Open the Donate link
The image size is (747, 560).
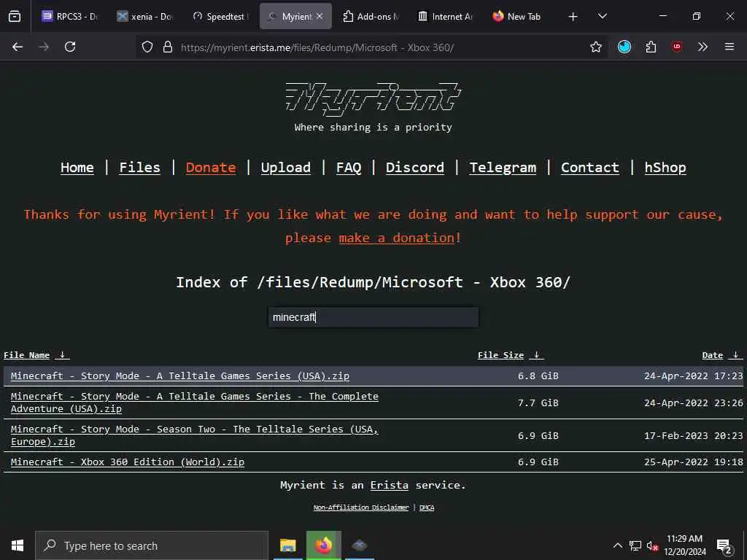[x=211, y=168]
